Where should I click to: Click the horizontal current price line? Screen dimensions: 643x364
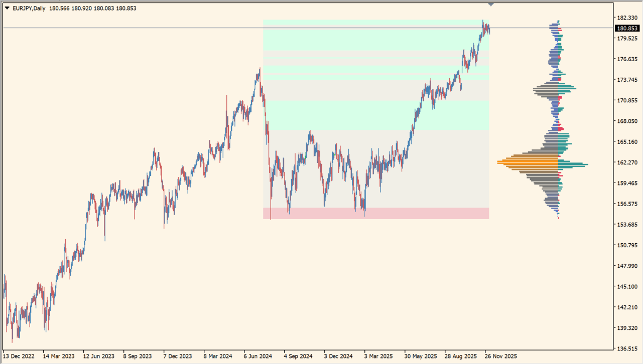point(151,28)
